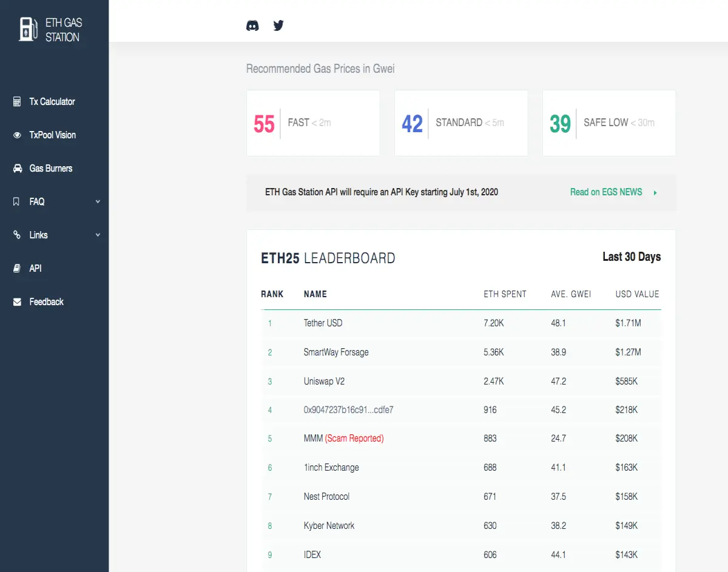Open 1inch Exchange leaderboard entry

[331, 468]
